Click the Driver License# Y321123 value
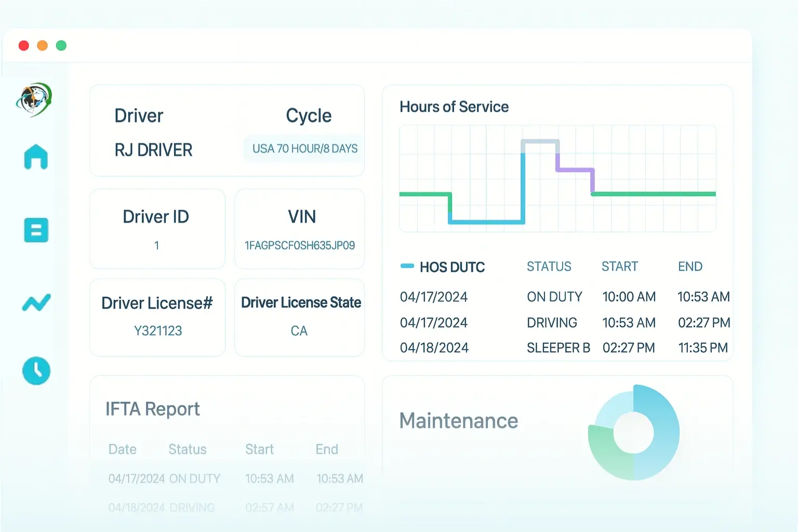This screenshot has height=532, width=798. [x=157, y=330]
